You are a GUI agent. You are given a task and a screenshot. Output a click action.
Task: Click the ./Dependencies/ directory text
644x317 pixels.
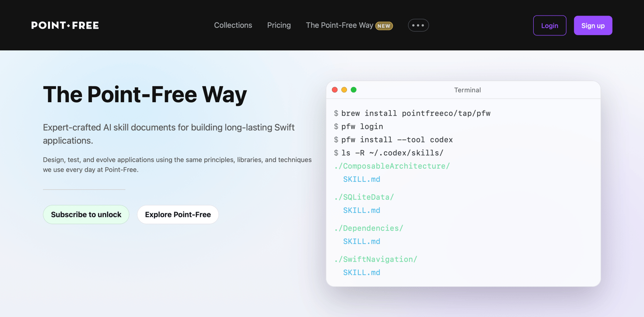click(369, 228)
